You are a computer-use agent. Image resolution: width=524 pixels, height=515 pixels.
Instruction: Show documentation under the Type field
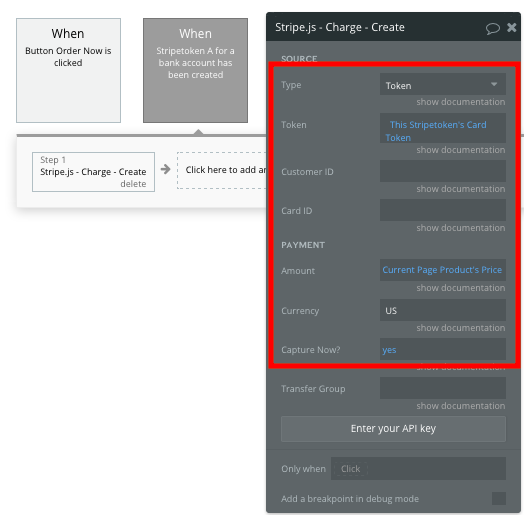pos(461,102)
